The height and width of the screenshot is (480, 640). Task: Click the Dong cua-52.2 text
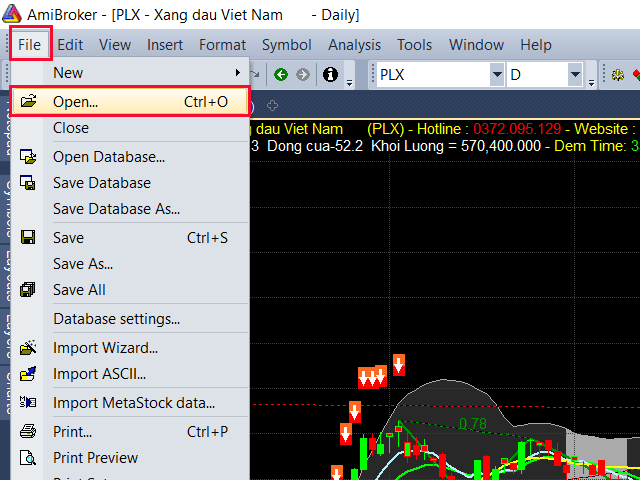click(x=315, y=146)
